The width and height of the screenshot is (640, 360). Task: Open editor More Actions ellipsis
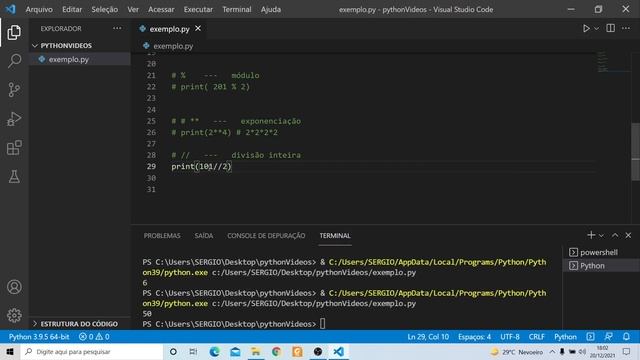(626, 28)
